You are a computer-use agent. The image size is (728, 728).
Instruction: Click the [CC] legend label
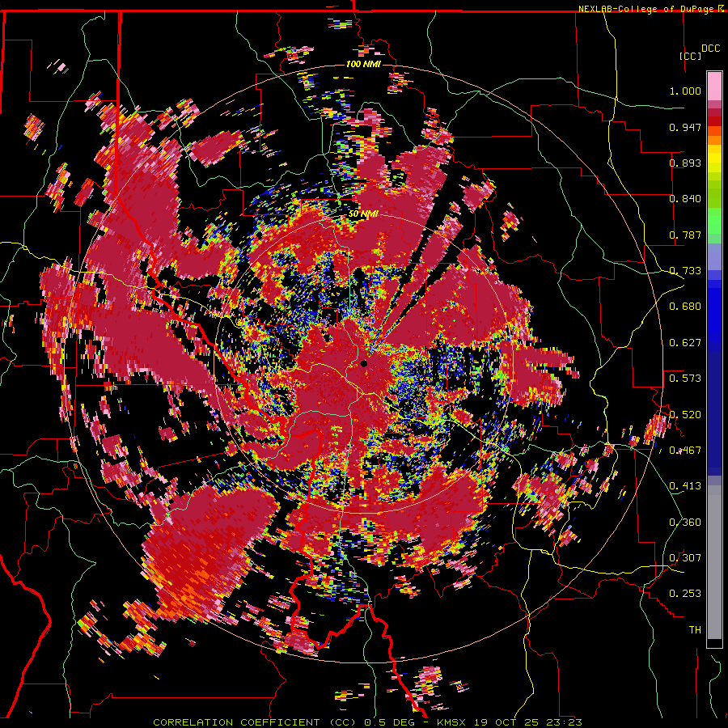(690, 56)
